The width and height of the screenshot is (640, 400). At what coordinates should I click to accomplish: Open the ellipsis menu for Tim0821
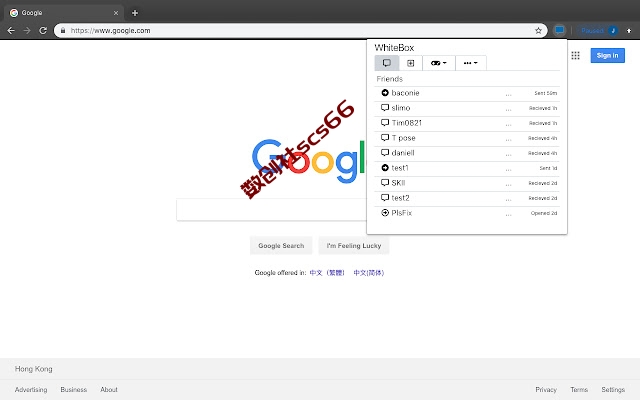(508, 125)
